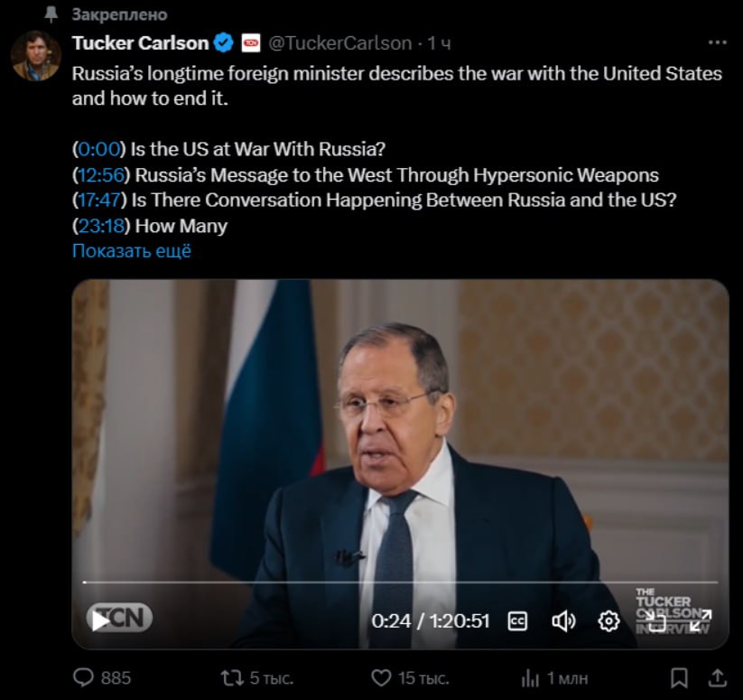Expand video to fullscreen
Screen dimensions: 743x700
point(700,621)
